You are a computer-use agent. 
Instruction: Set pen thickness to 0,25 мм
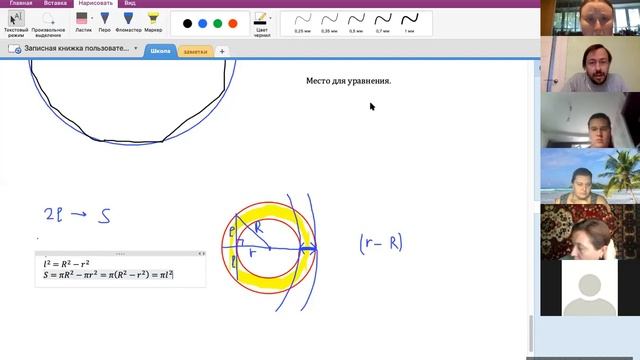(302, 23)
